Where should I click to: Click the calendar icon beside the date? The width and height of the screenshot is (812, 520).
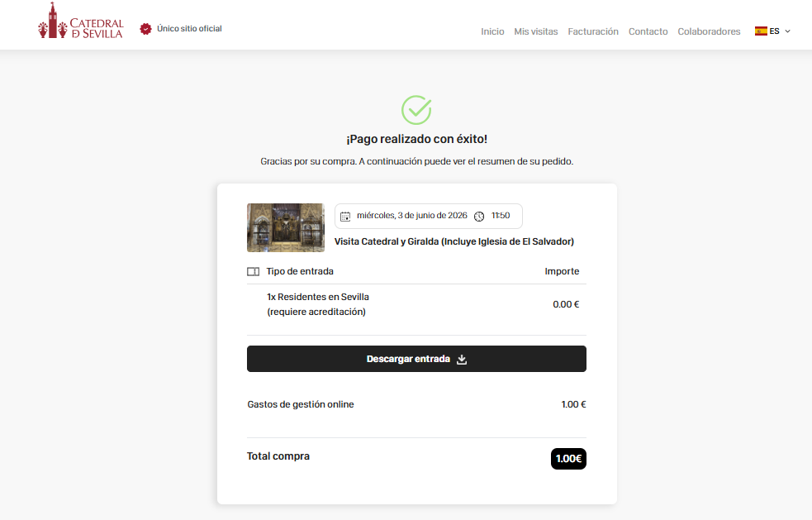(x=345, y=217)
